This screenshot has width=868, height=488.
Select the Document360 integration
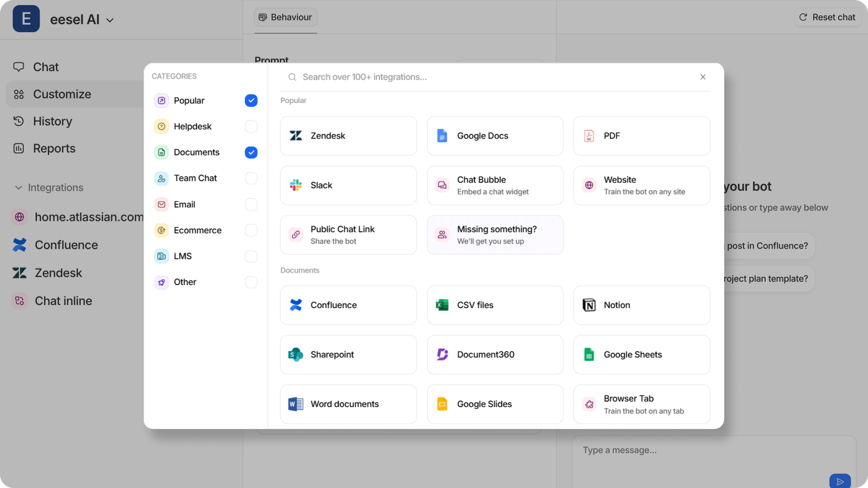(x=495, y=355)
